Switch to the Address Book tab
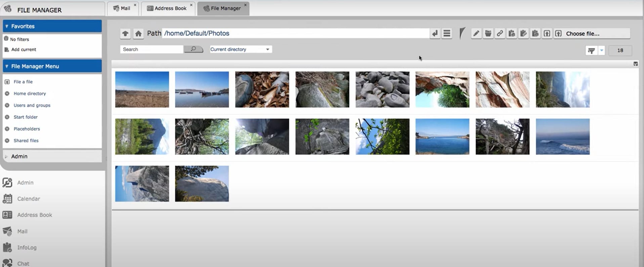This screenshot has width=644, height=267. (167, 8)
